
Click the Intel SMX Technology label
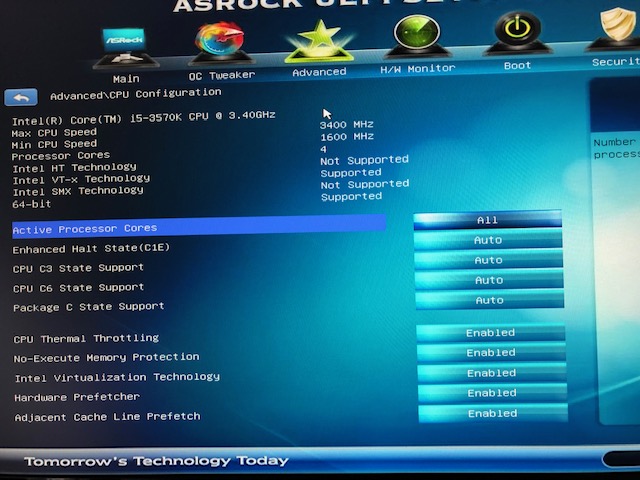[x=78, y=191]
